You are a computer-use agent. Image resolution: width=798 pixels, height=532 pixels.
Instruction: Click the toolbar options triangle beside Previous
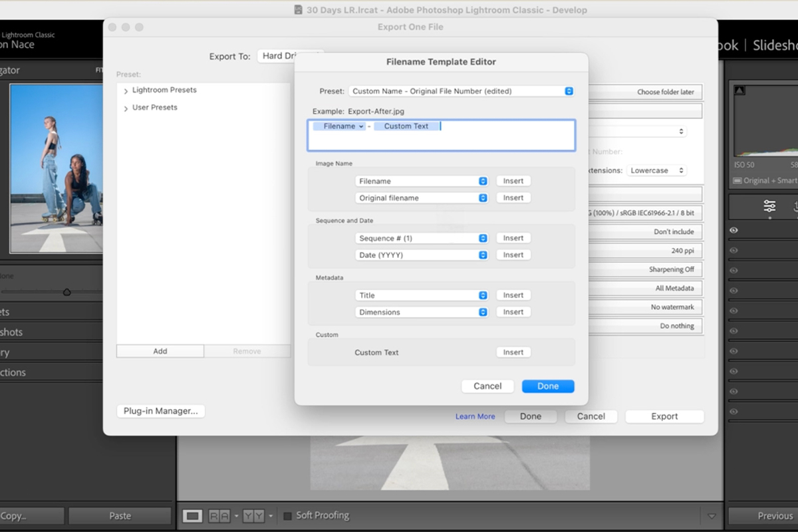[x=712, y=516]
